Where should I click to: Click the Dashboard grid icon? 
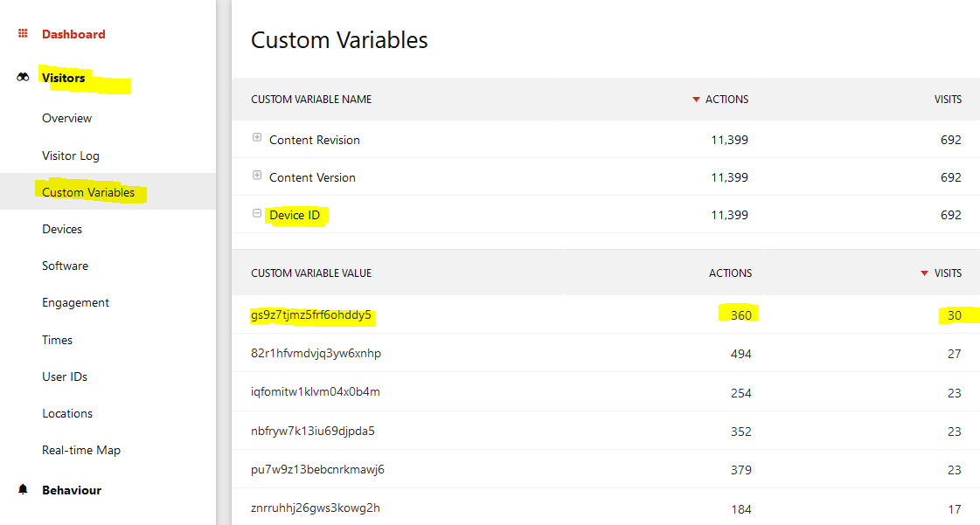pyautogui.click(x=23, y=34)
